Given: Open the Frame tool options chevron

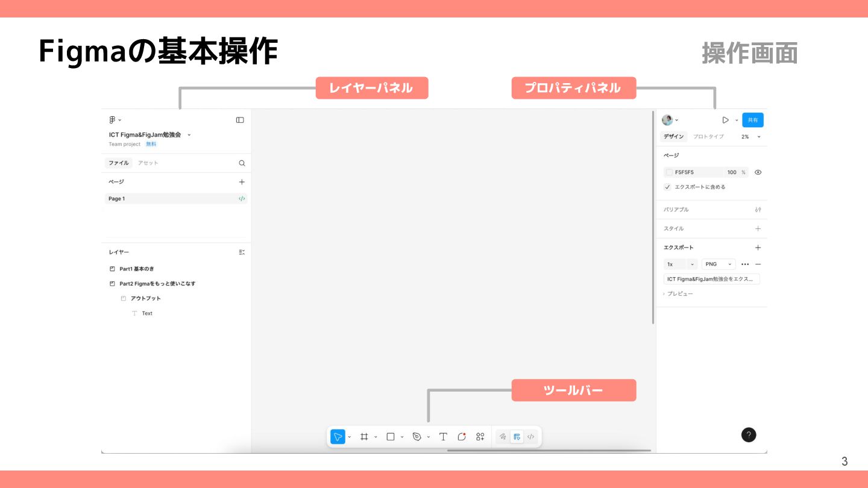Looking at the screenshot, I should click(376, 437).
